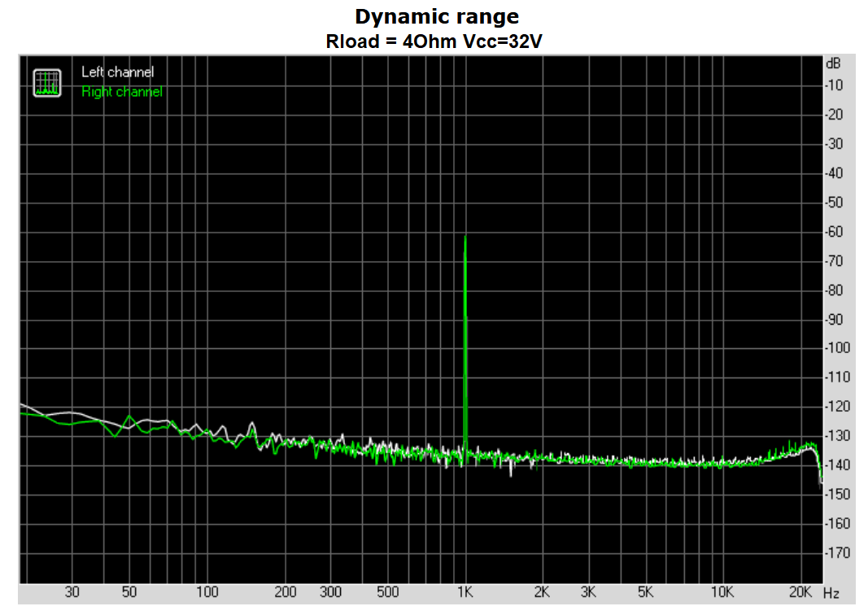868x615 pixels.
Task: Click the 10K frequency axis label
Action: [x=722, y=592]
